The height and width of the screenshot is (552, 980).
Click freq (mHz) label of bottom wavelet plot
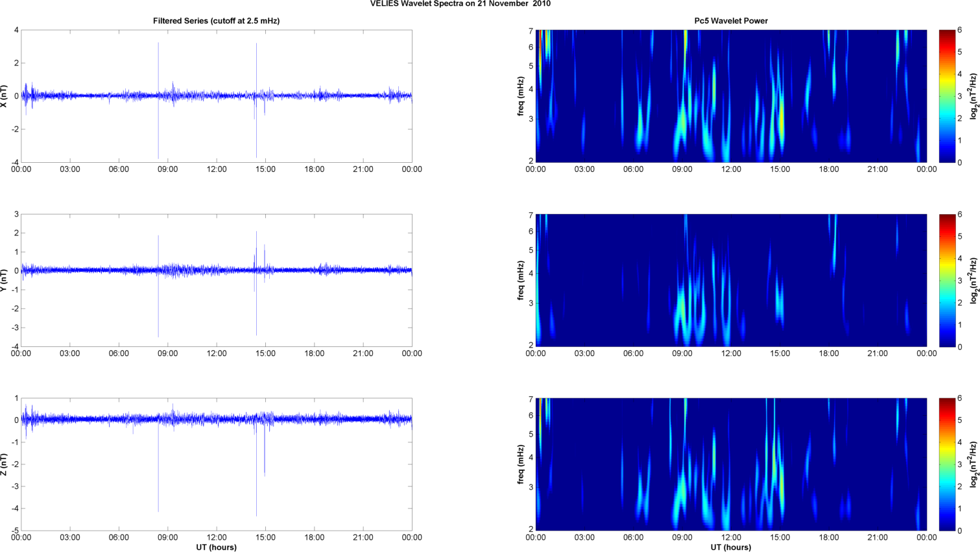[521, 464]
